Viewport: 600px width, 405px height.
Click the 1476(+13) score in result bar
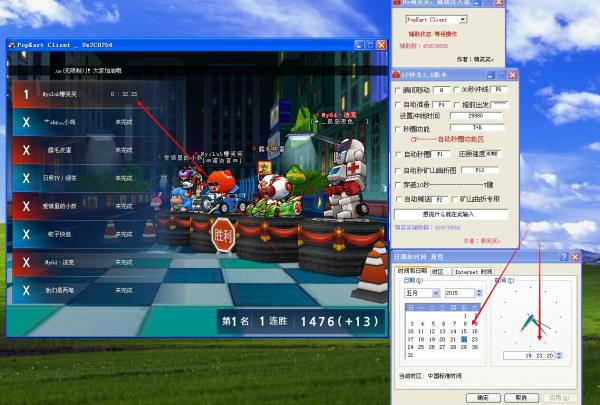coord(339,322)
